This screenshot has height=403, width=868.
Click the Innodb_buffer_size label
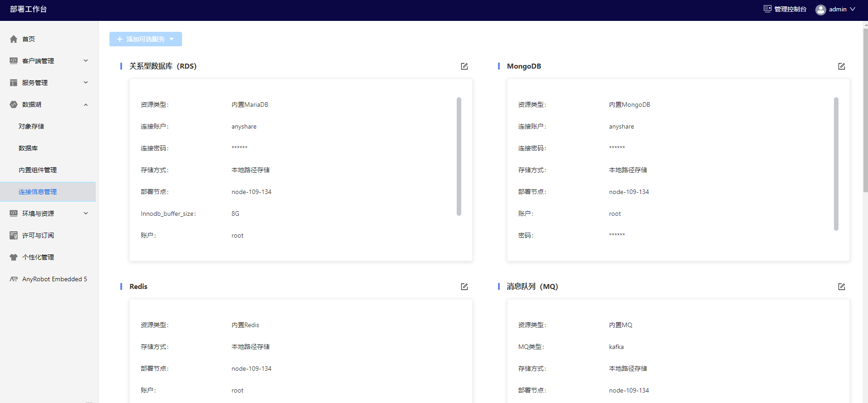(x=168, y=214)
